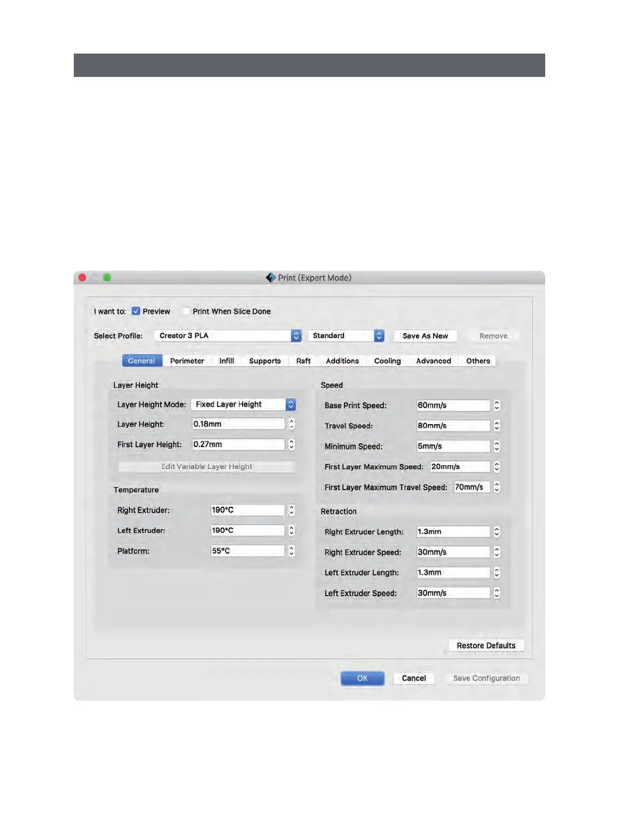Adjust Left Extruder temperature stepper
Screen dimensions: 619x840
pos(292,530)
